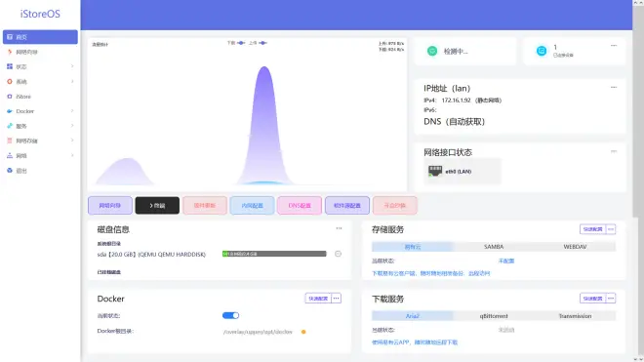Click the eth0 (LAN) network port icon
Viewport: 644px width, 362px height.
[435, 171]
